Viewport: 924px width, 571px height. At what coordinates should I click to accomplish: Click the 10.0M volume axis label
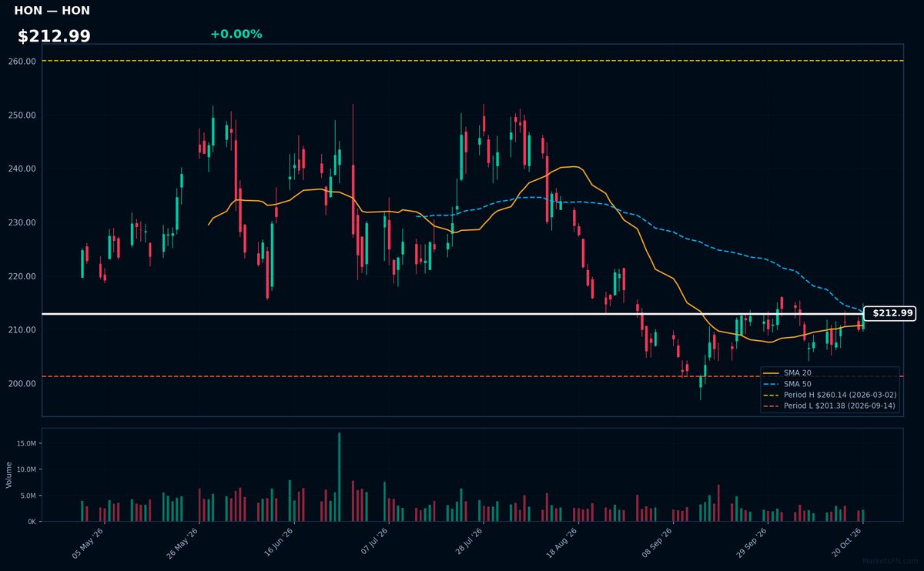click(x=25, y=469)
